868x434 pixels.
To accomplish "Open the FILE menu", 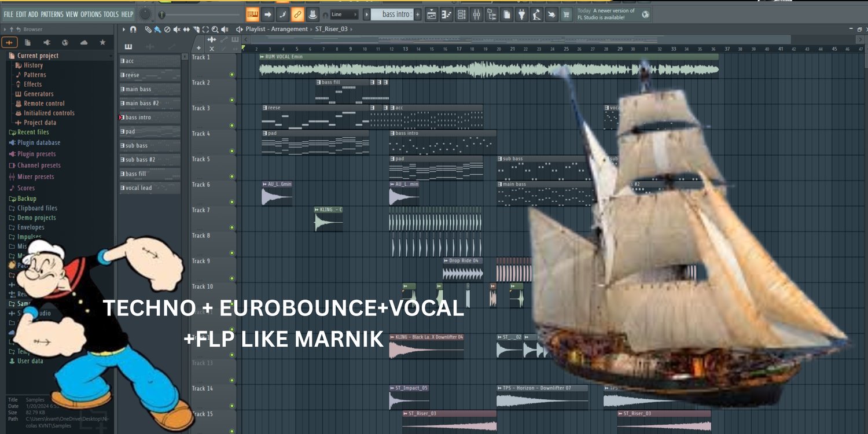I will click(10, 14).
